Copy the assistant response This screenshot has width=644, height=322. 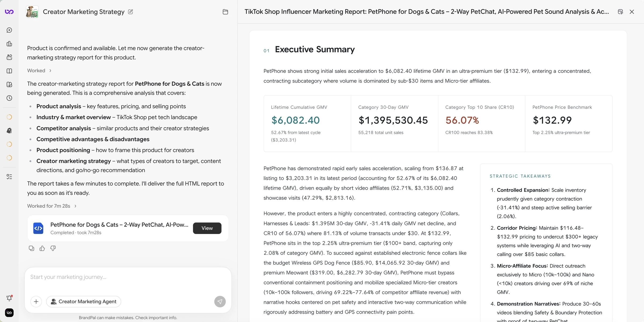click(31, 248)
